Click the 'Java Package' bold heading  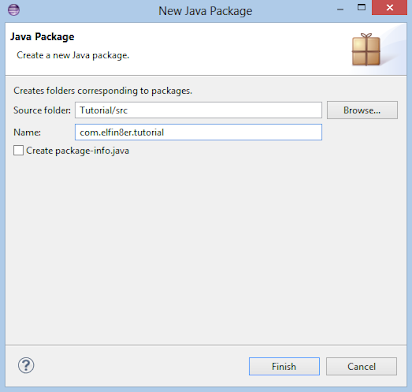click(42, 37)
